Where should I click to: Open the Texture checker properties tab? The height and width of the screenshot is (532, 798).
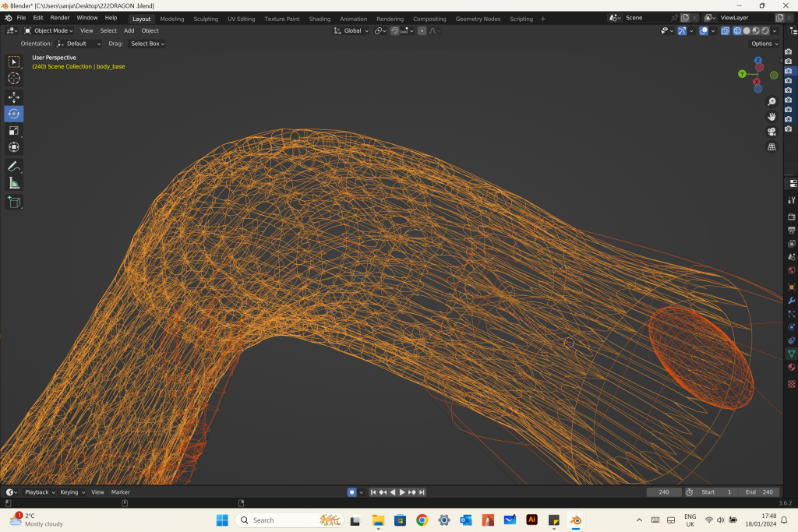coord(792,384)
